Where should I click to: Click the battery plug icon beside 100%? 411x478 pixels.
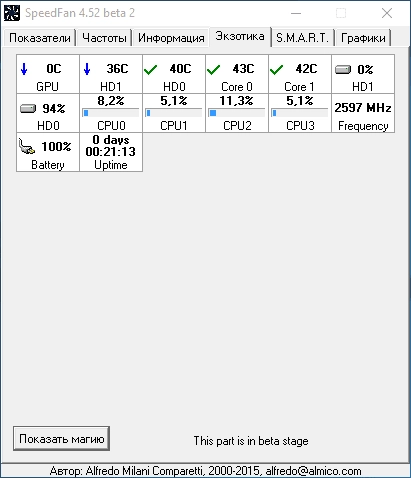(x=27, y=146)
